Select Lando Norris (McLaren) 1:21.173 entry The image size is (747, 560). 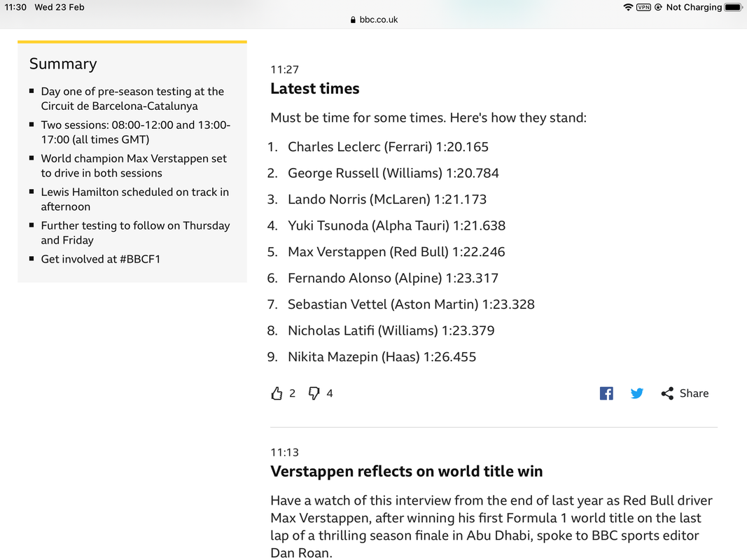coord(387,199)
